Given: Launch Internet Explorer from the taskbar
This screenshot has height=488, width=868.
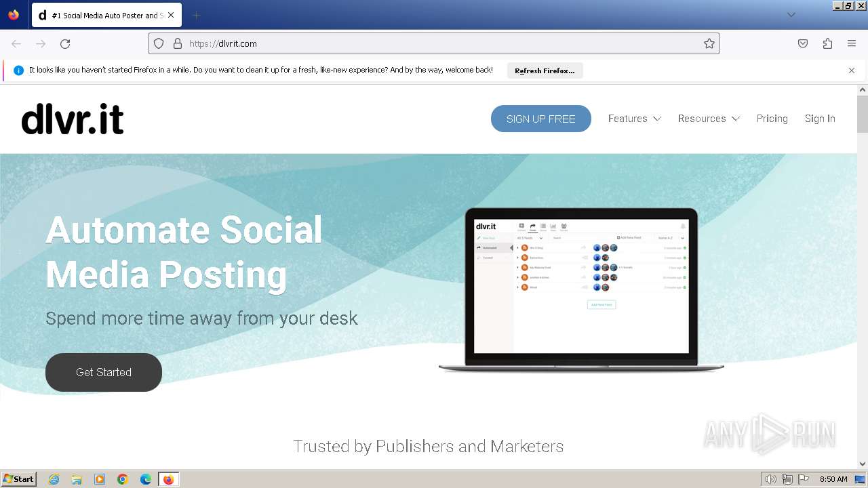Looking at the screenshot, I should click(54, 479).
